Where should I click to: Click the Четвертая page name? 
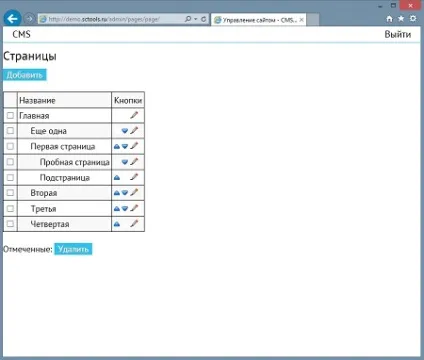click(50, 224)
